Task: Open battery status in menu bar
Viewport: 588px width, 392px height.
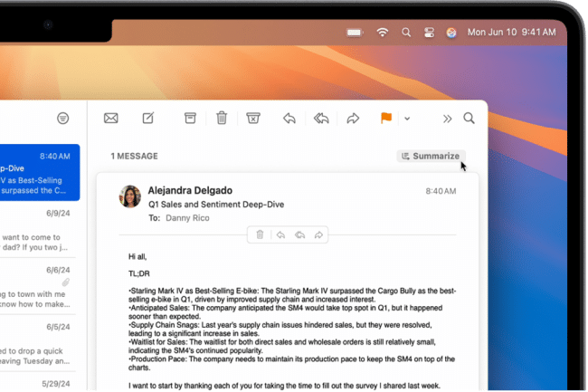Action: click(x=354, y=33)
